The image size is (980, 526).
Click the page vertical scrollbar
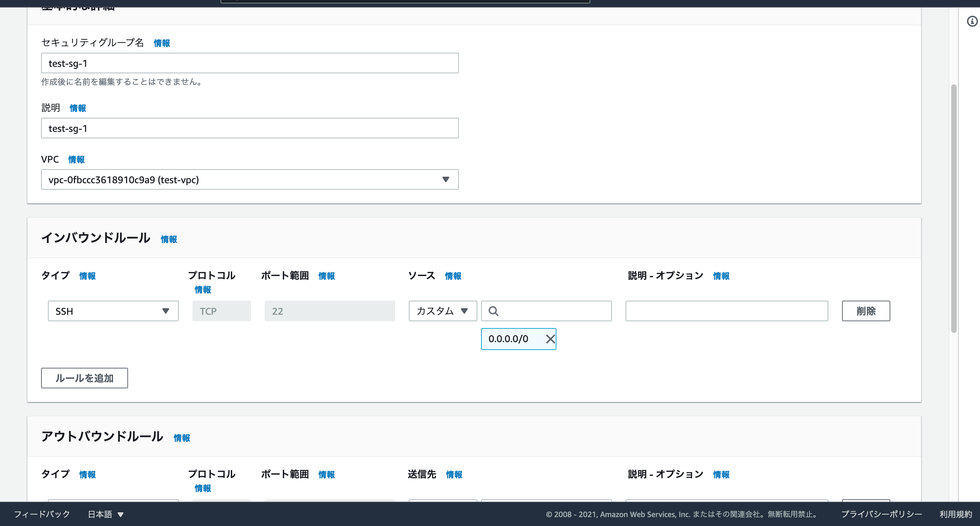pyautogui.click(x=953, y=209)
